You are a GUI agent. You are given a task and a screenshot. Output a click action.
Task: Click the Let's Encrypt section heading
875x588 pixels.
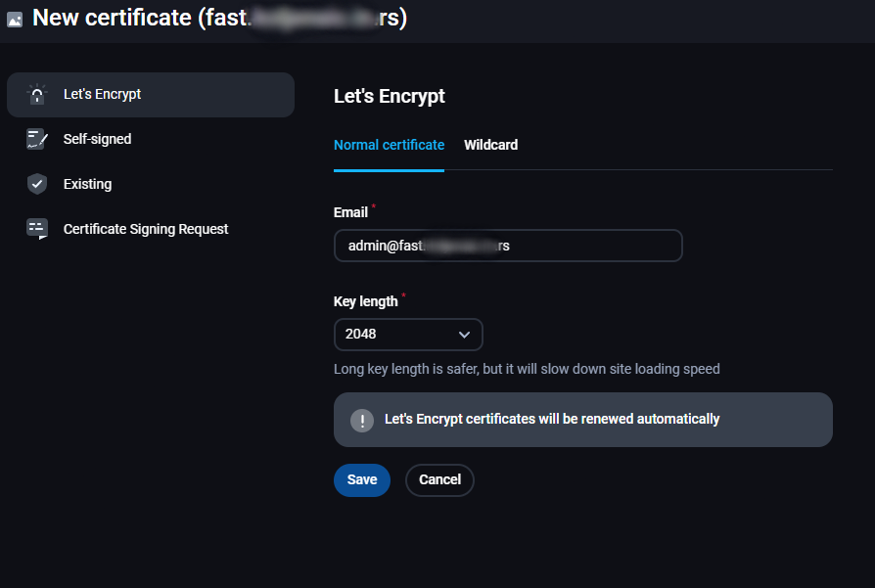tap(389, 97)
